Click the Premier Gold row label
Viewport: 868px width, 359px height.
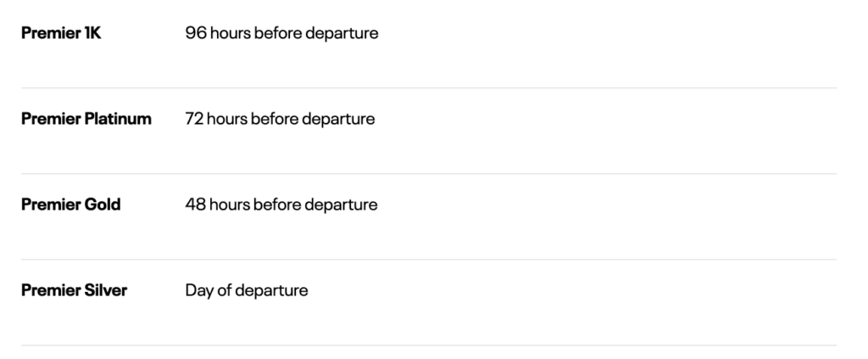pos(71,205)
